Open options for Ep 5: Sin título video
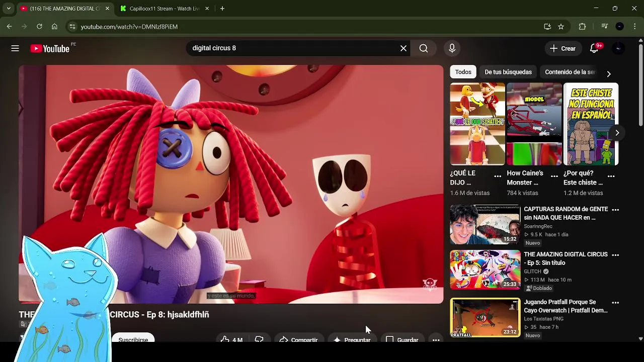Image resolution: width=644 pixels, height=362 pixels. pos(615,255)
